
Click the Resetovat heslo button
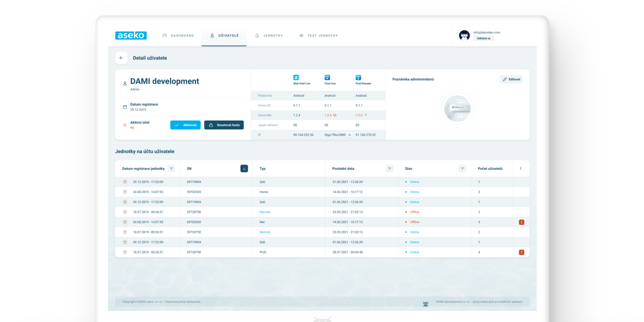224,125
